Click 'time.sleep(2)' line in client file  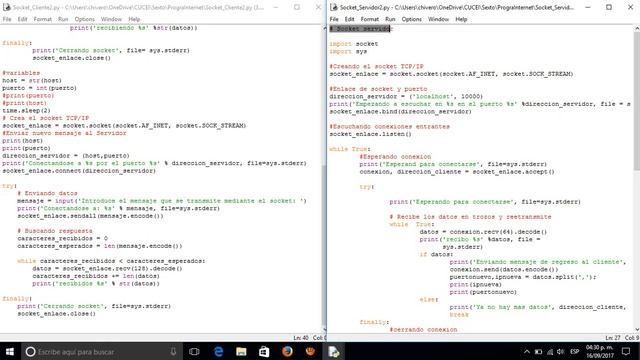26,111
